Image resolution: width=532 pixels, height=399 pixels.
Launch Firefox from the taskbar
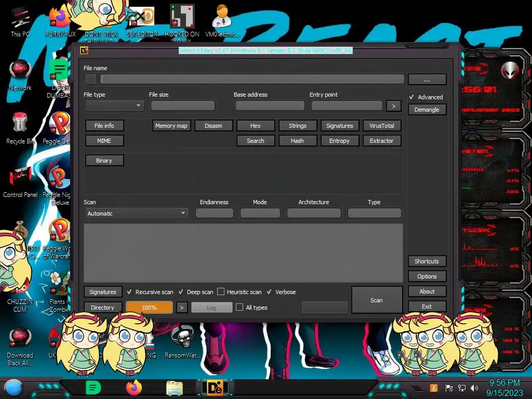coord(134,388)
